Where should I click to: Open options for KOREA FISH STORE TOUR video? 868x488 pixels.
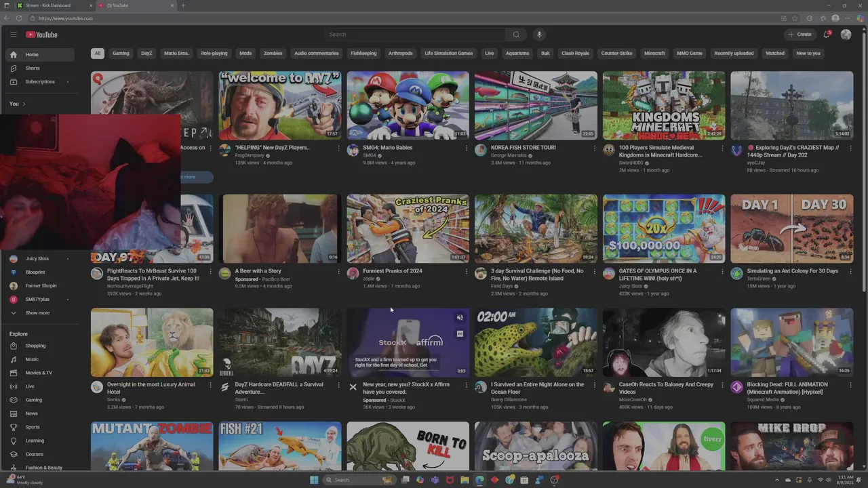[595, 148]
